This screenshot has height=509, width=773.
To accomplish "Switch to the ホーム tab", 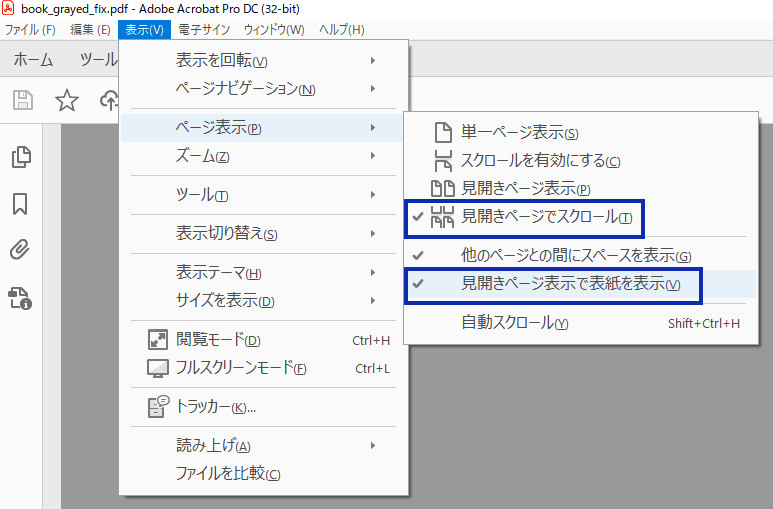I will [x=33, y=60].
